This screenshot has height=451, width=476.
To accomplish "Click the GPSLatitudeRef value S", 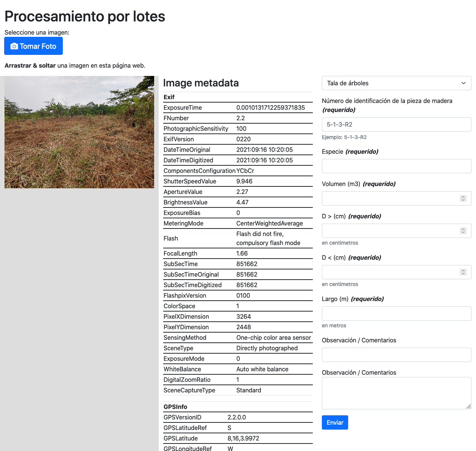I will pyautogui.click(x=229, y=428).
